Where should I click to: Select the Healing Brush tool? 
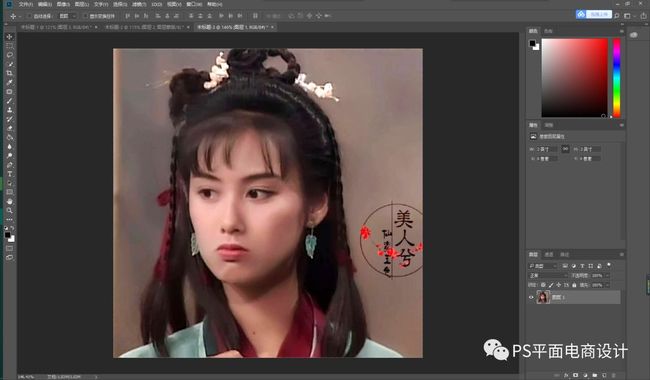point(9,92)
